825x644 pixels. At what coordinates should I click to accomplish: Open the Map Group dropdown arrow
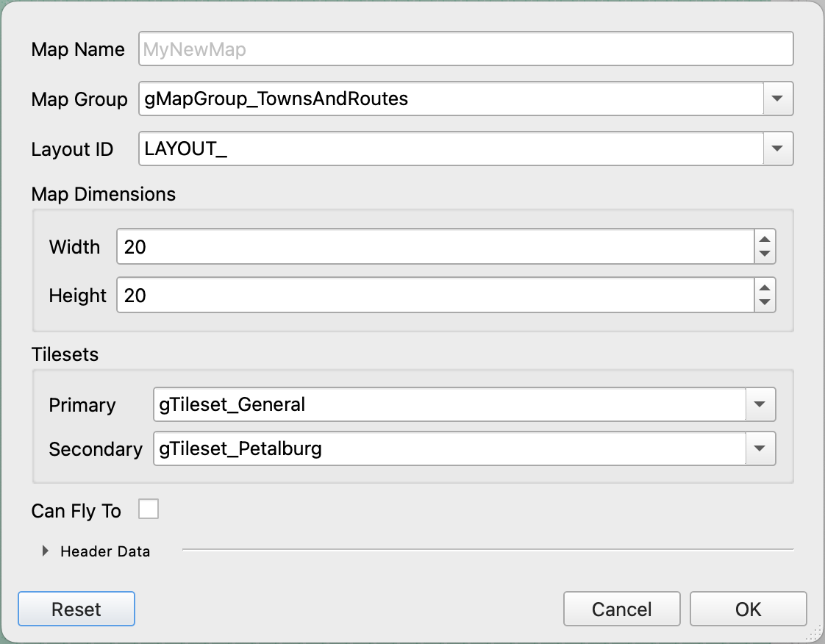pyautogui.click(x=778, y=99)
